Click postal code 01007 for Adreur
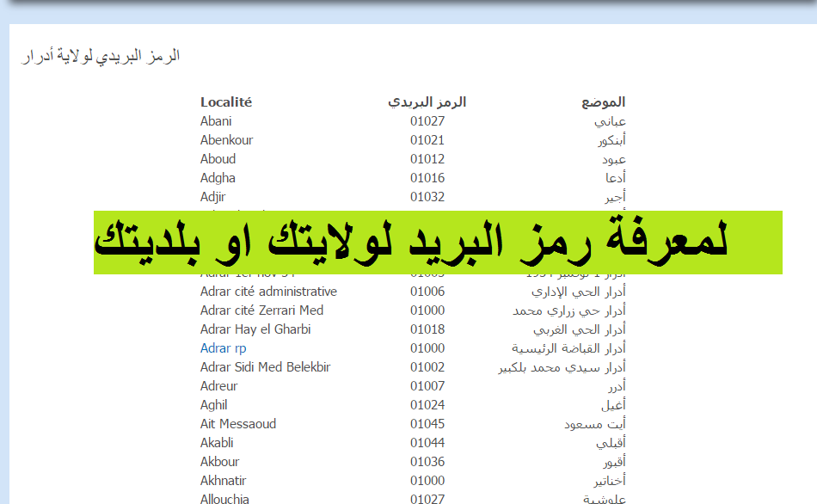817x504 pixels. (x=427, y=386)
